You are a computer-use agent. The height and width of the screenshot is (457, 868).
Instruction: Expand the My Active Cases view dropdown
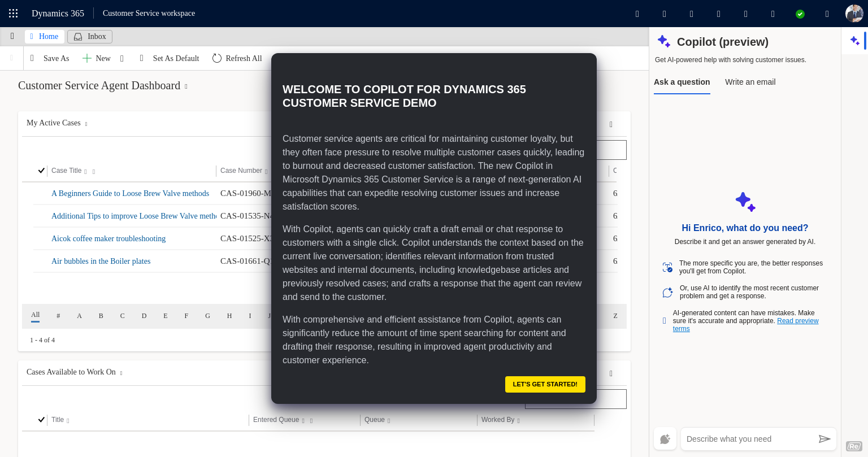tap(86, 124)
